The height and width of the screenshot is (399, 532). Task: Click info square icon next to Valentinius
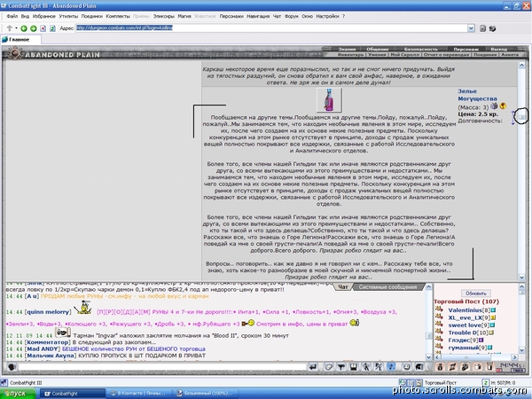(x=493, y=310)
